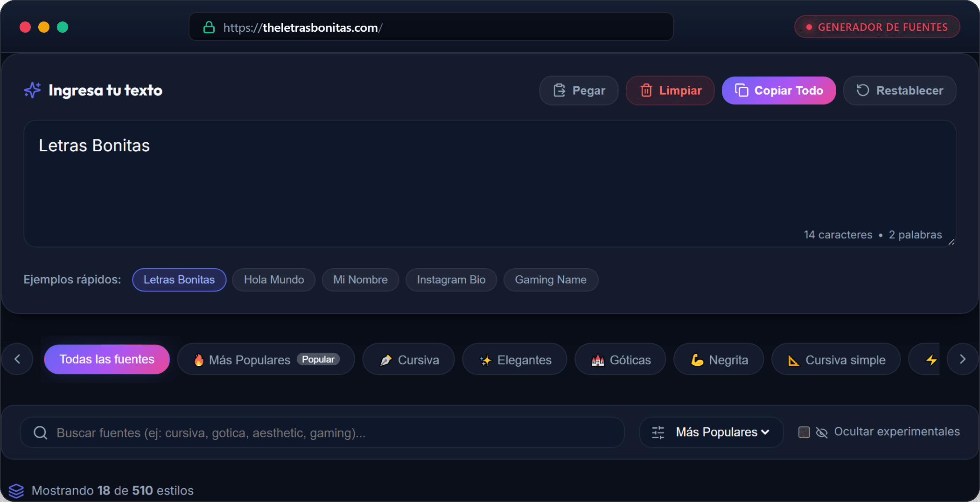Click the 'Ejemplos rápidos:' label
Screen dimensions: 980x502
point(72,279)
